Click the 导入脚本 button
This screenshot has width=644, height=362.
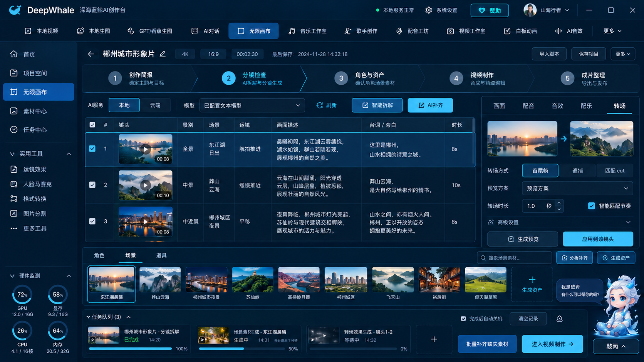tap(549, 54)
